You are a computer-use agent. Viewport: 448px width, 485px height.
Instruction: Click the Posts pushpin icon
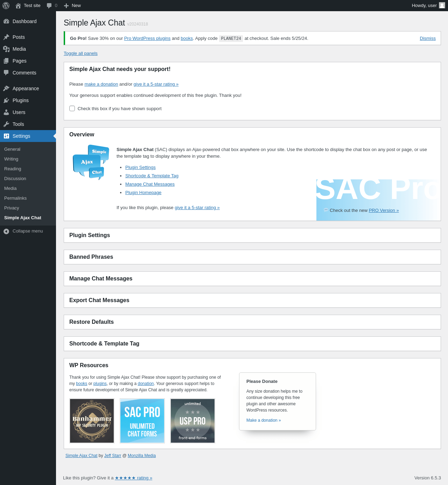pos(6,37)
